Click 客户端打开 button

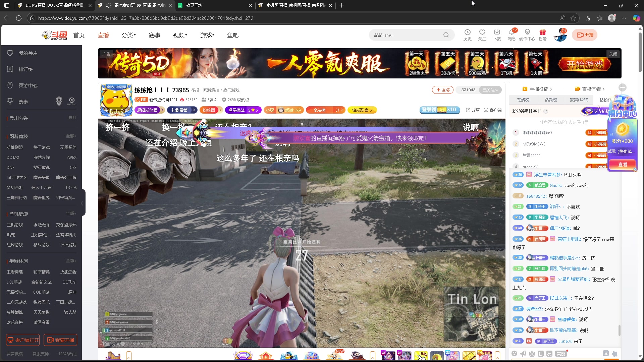[23, 340]
